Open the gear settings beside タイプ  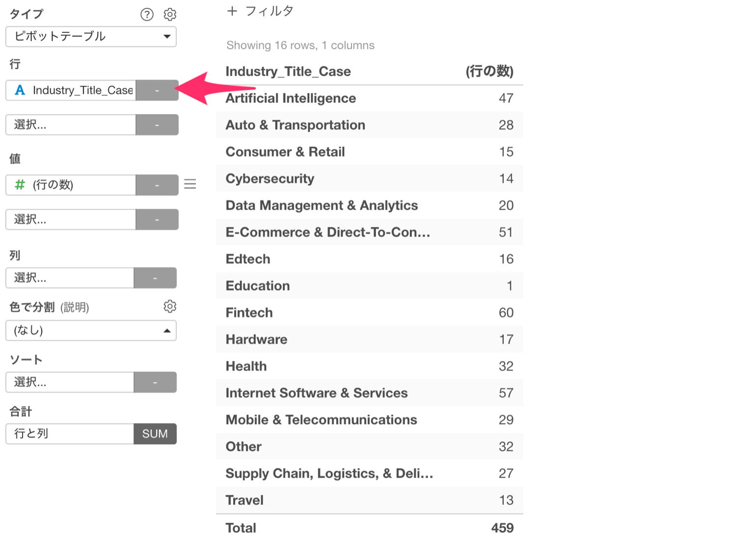tap(170, 14)
